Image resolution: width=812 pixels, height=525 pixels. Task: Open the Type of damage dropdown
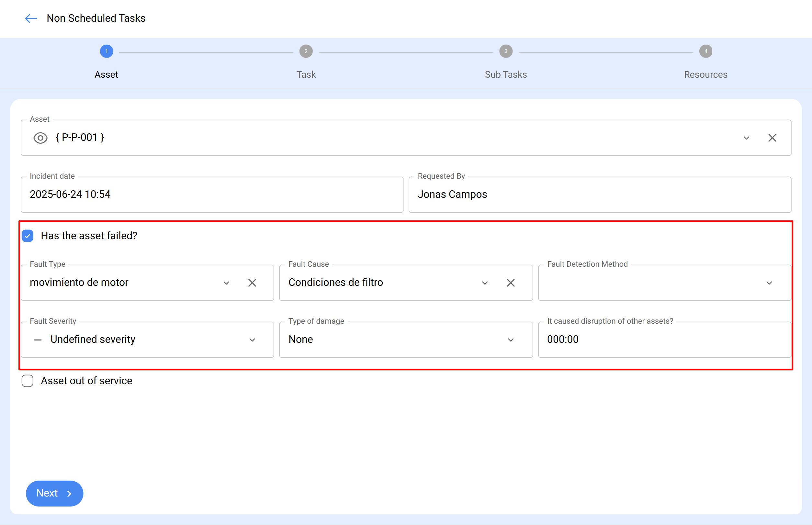point(511,340)
